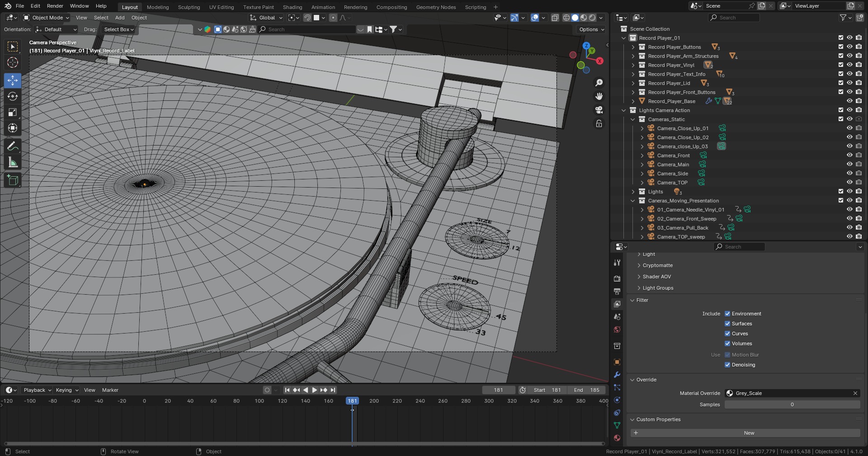The width and height of the screenshot is (868, 456).
Task: Click the timeline horizontal scrollbar
Action: [304, 443]
